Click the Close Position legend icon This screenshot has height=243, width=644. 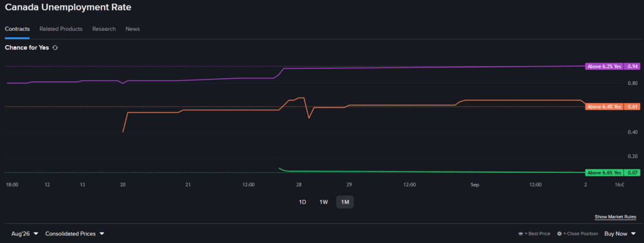(x=559, y=234)
